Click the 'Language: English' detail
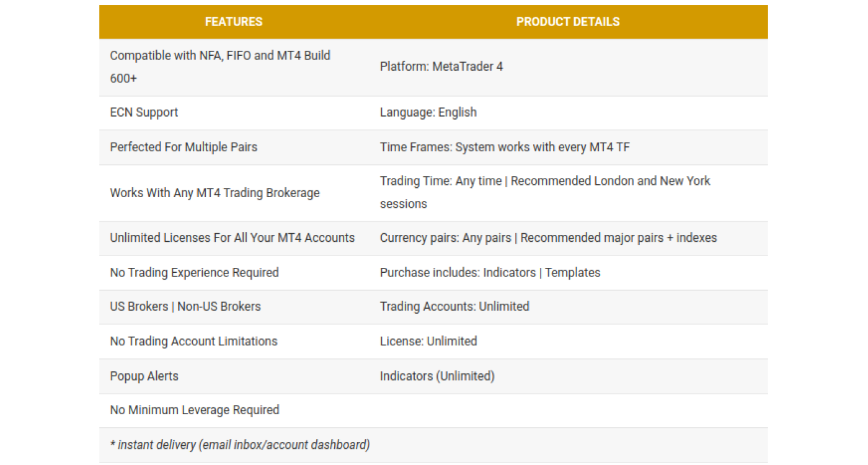Screen dimensions: 868x465 428,112
